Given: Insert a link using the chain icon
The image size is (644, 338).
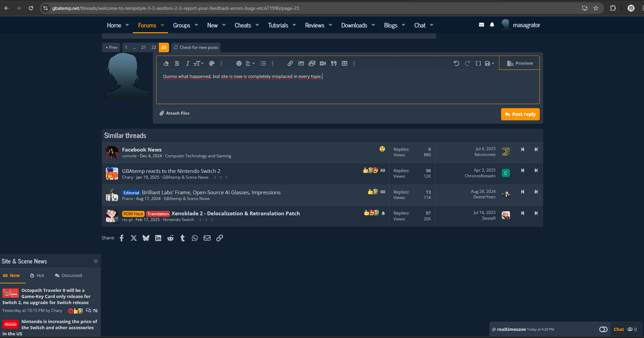Looking at the screenshot, I should 290,63.
